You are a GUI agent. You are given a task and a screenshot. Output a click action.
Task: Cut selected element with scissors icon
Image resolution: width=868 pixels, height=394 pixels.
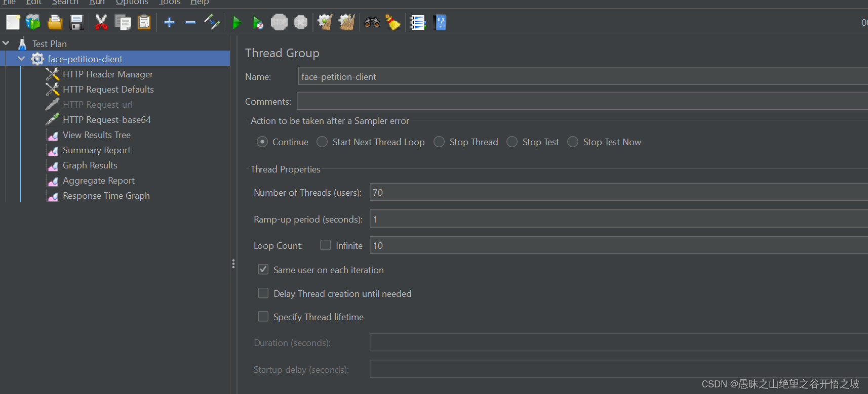coord(101,22)
